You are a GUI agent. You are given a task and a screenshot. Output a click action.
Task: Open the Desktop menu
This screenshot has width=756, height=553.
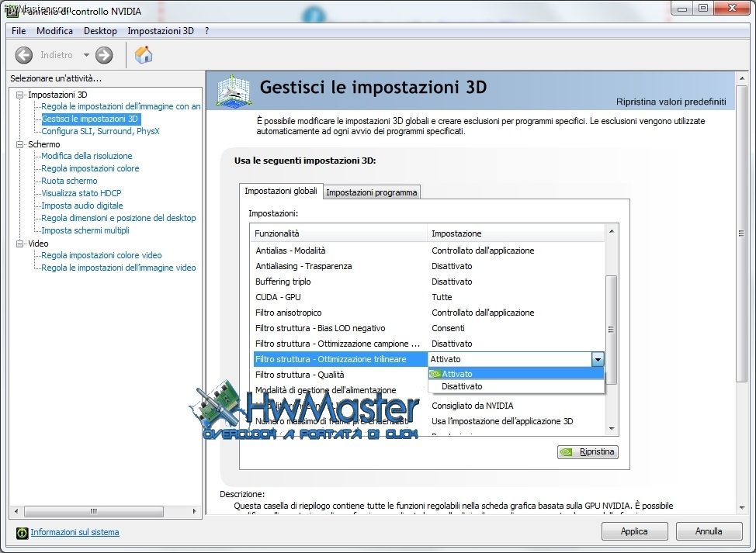pyautogui.click(x=100, y=31)
